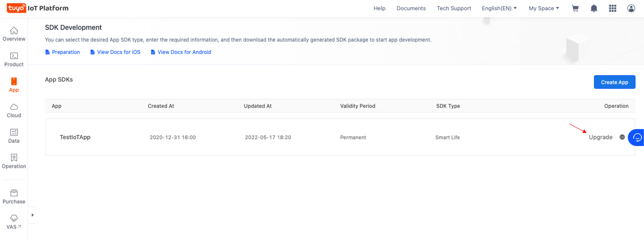Open the Operation sidebar item
This screenshot has height=240, width=644.
click(x=14, y=162)
